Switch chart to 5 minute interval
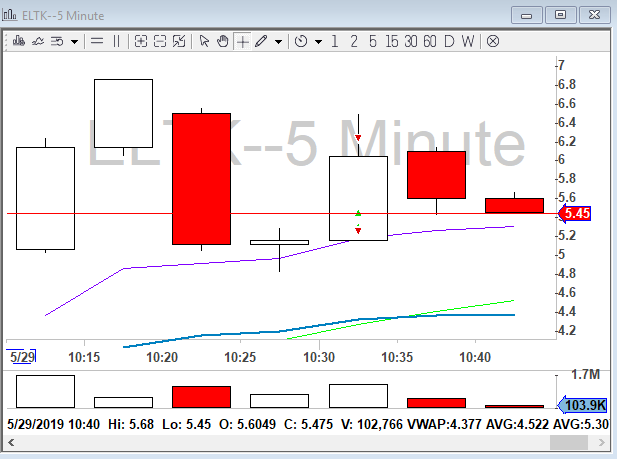 (373, 41)
